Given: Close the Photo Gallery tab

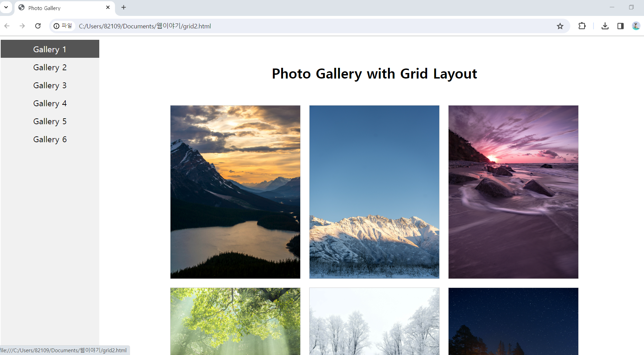Looking at the screenshot, I should 108,7.
